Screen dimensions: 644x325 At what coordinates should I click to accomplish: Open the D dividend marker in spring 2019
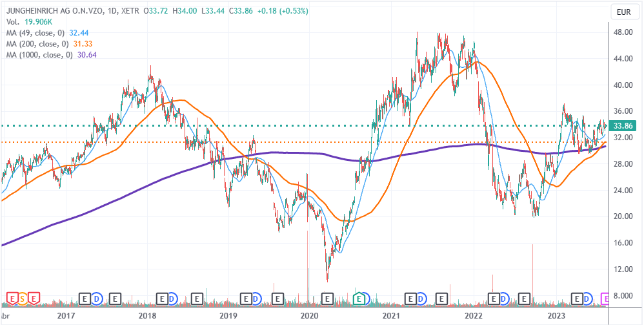257,298
